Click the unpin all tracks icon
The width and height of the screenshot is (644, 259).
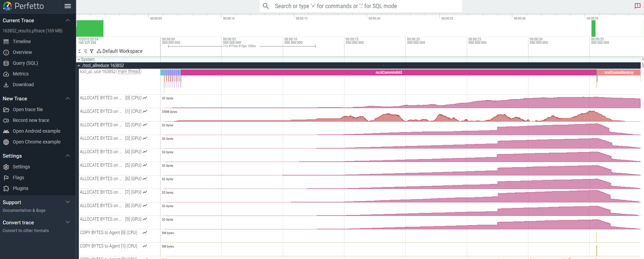coord(86,51)
